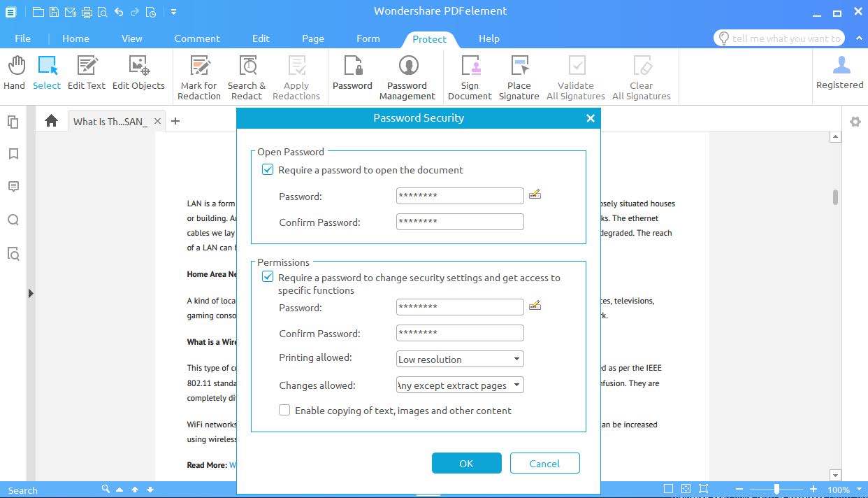Uncheck Require a password to open the document

click(x=268, y=169)
